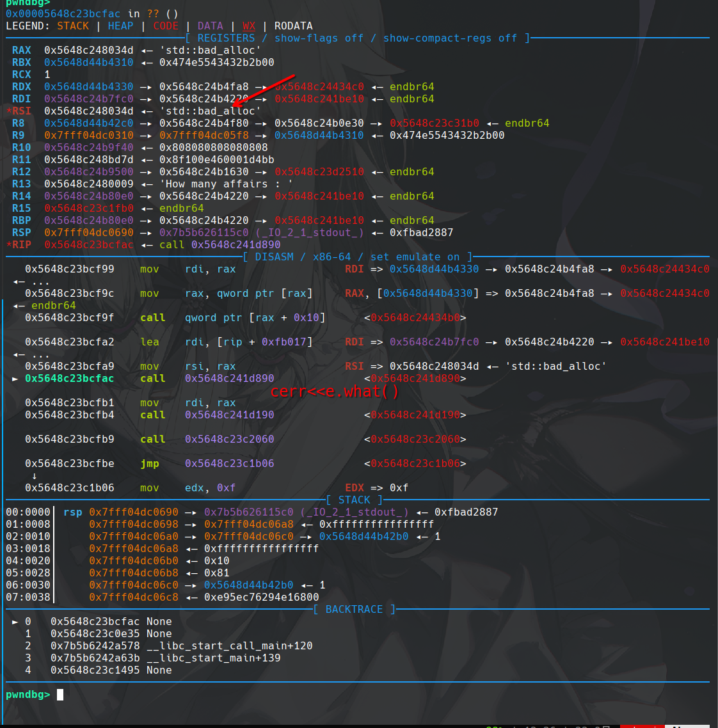Image resolution: width=718 pixels, height=728 pixels.
Task: Click the red cerr<<e.what() annotation text
Action: click(334, 392)
